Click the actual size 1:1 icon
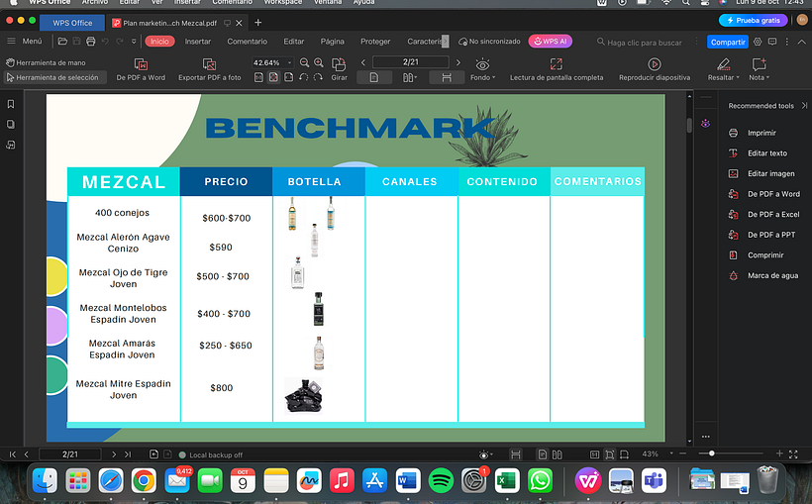812x504 pixels. pos(258,77)
